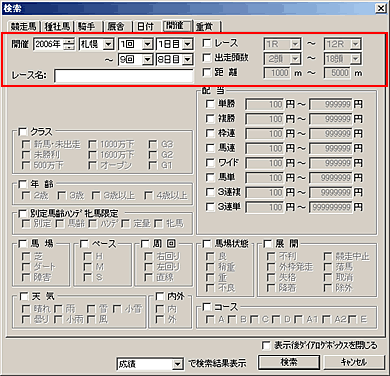Open the 成績 result display dropdown
The width and height of the screenshot is (390, 376).
(x=178, y=364)
